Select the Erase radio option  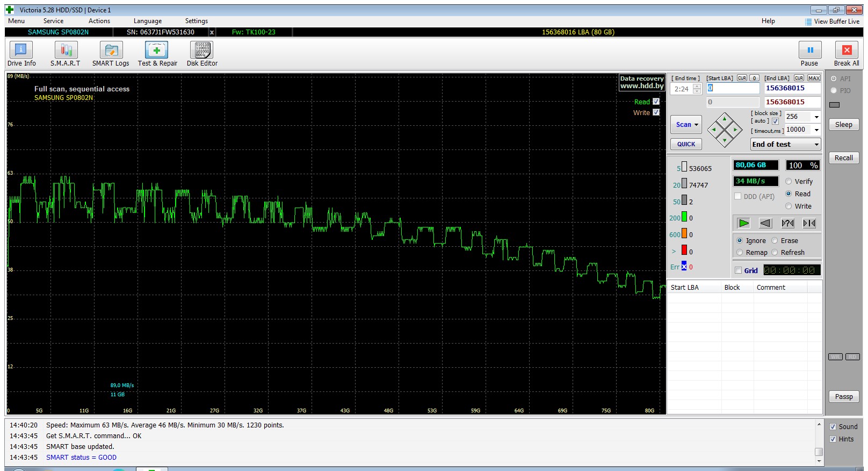[775, 241]
